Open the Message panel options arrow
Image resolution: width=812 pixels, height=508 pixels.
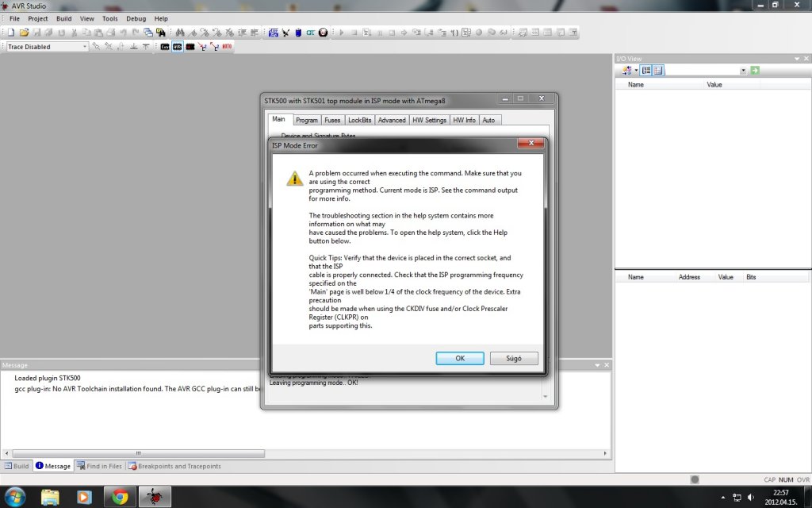tap(597, 365)
